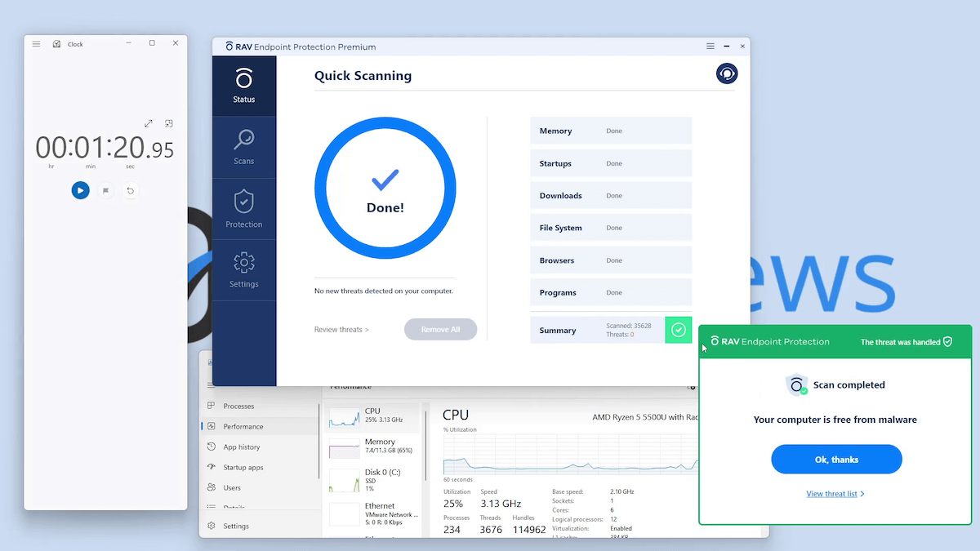Click the Review threats link

341,330
